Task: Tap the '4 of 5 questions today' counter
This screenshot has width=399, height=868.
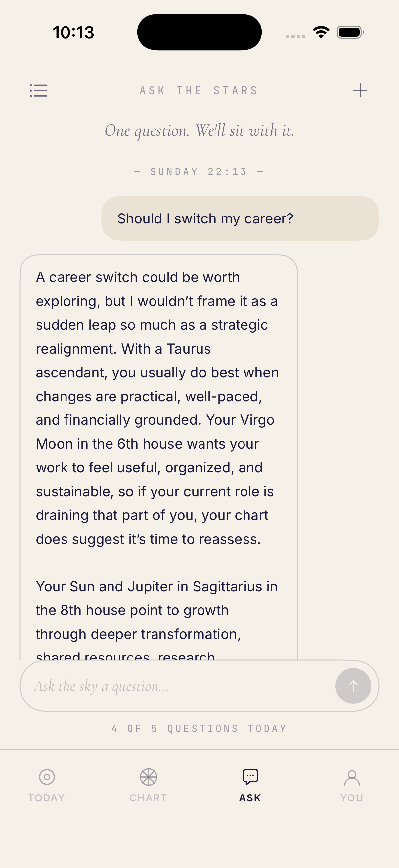Action: tap(199, 728)
